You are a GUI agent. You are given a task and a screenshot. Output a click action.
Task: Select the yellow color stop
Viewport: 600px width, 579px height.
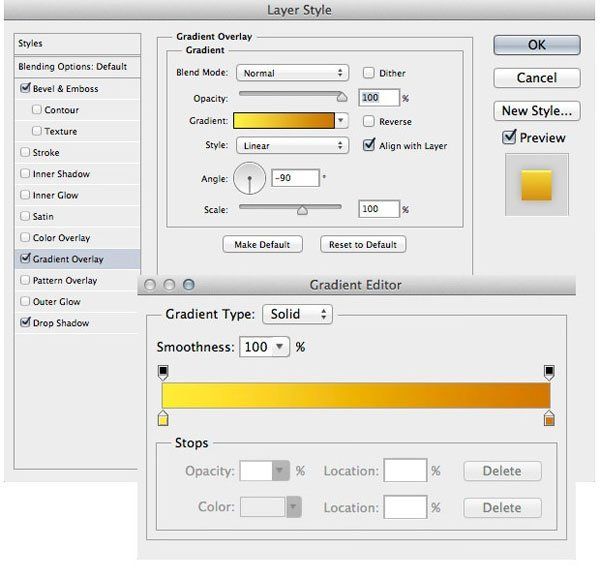(163, 418)
